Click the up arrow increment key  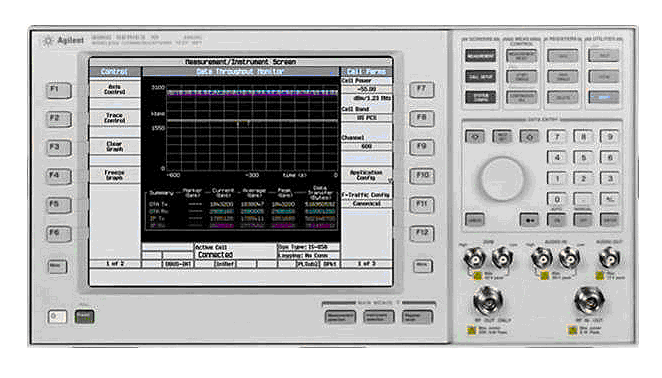[x=475, y=137]
